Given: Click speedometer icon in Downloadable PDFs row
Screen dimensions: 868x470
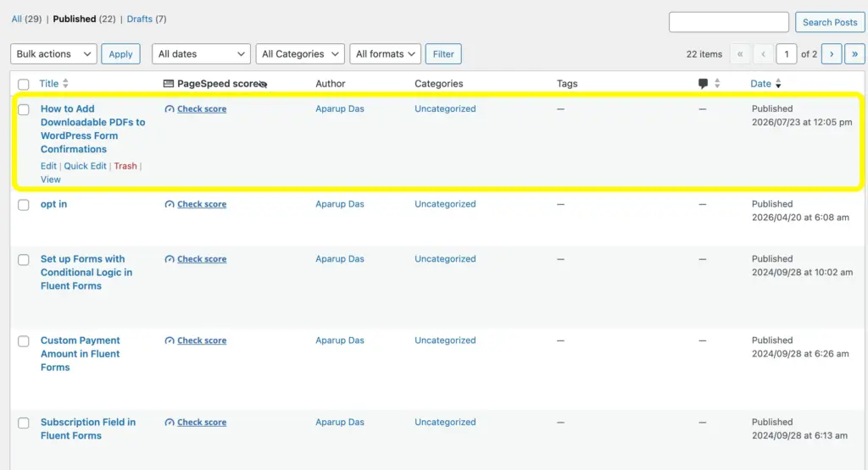Looking at the screenshot, I should click(170, 109).
